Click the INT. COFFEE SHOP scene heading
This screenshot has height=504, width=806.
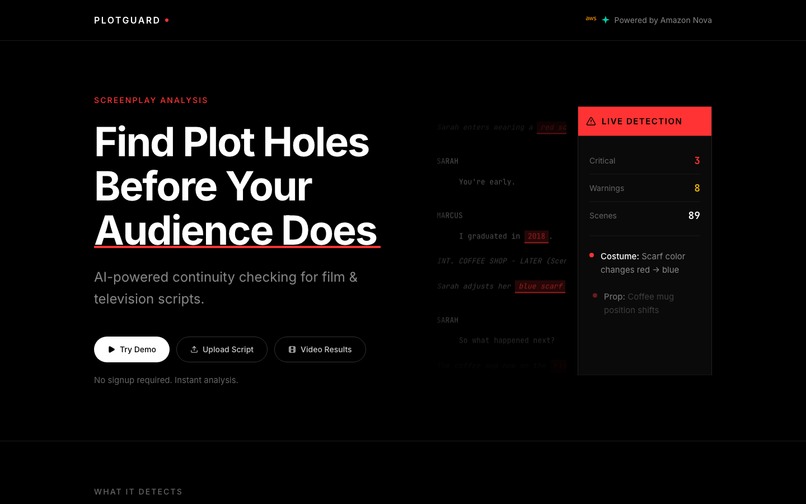click(x=501, y=261)
